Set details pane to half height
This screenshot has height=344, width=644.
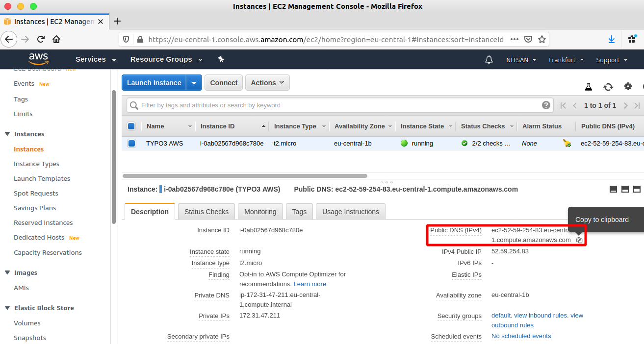[x=625, y=189]
